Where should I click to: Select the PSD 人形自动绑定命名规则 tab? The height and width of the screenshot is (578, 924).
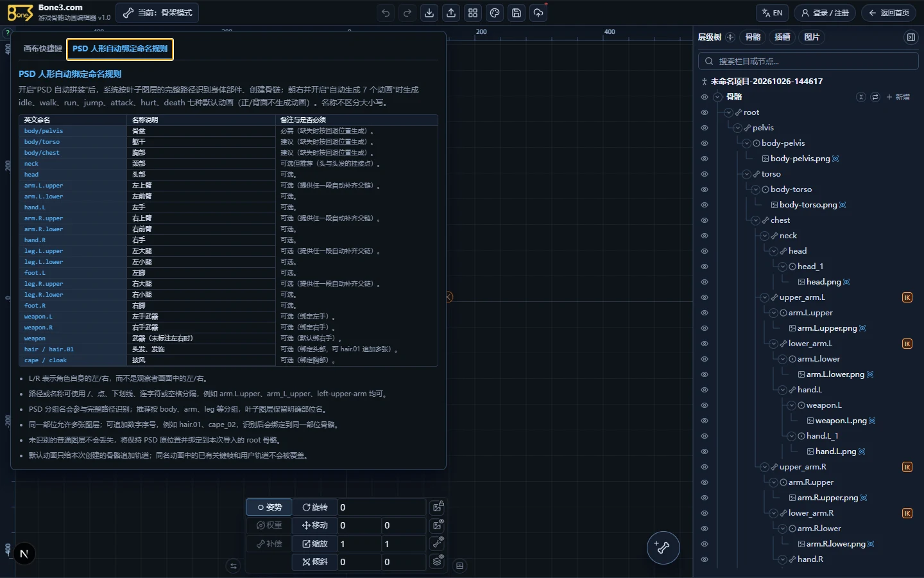tap(120, 49)
